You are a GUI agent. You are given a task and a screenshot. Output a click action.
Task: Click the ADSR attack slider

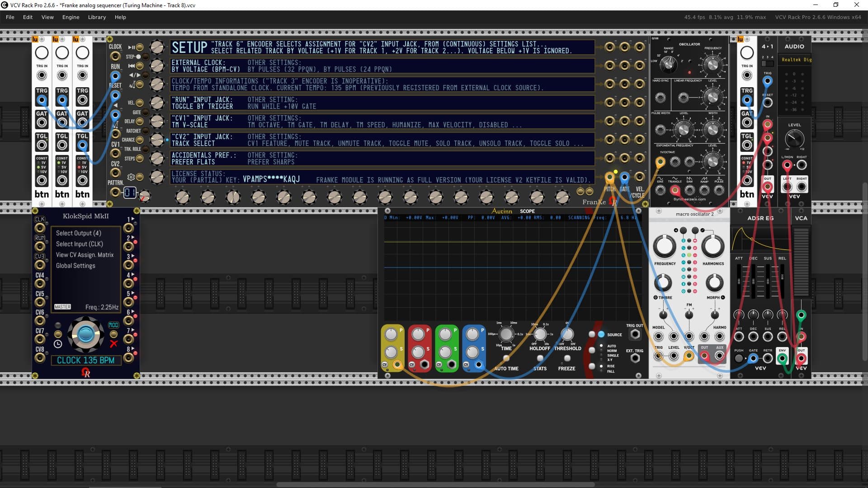[x=740, y=281]
